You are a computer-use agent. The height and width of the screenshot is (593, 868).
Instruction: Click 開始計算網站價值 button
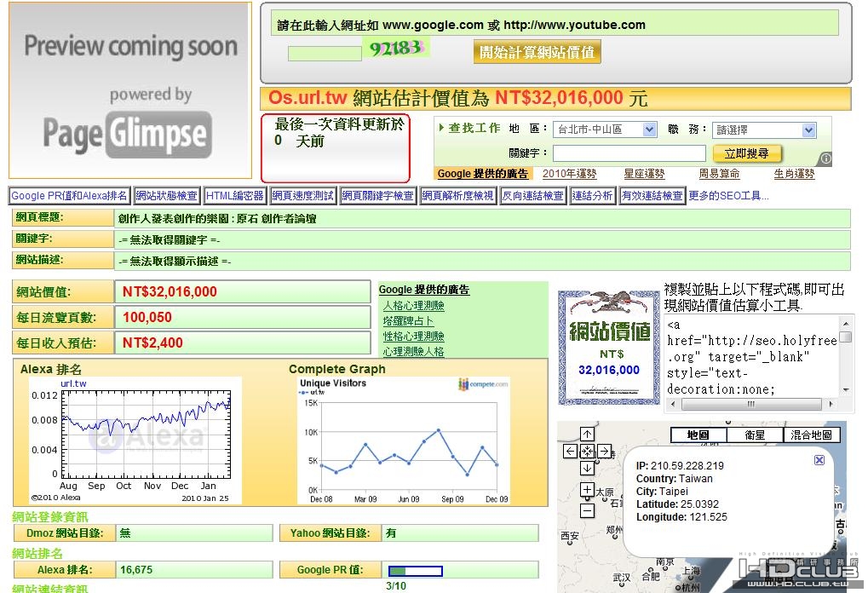(x=537, y=53)
